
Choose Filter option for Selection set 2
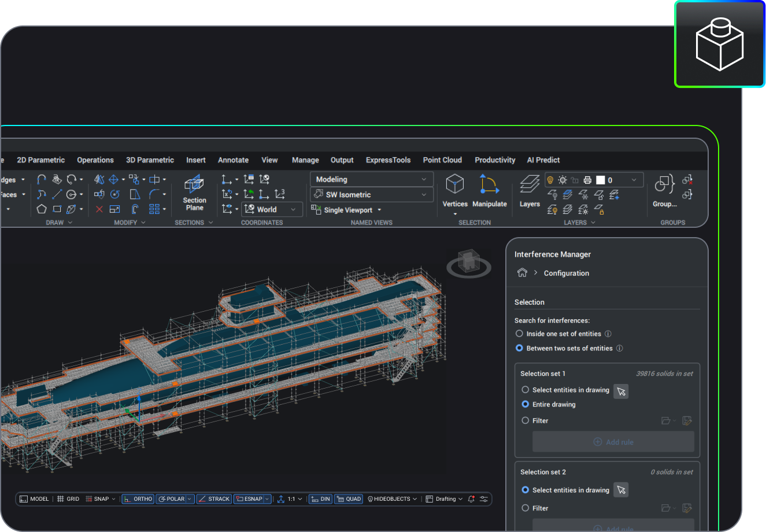point(526,508)
